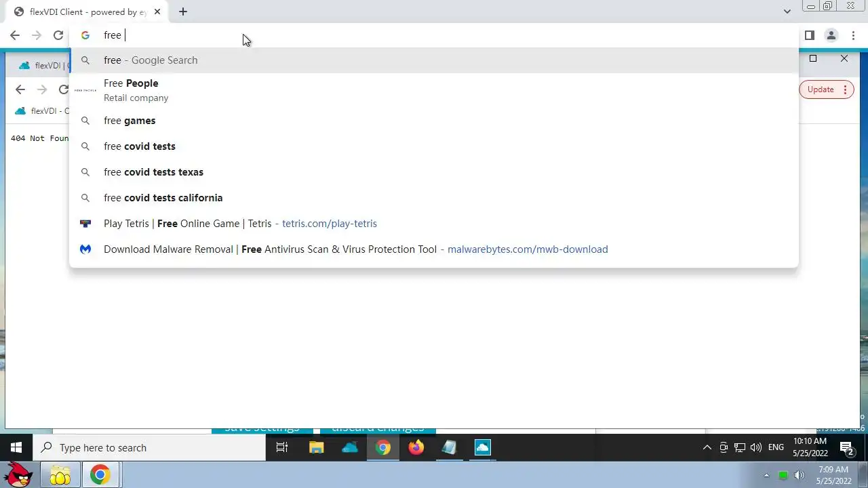Click the ENG language indicator

coord(776,447)
